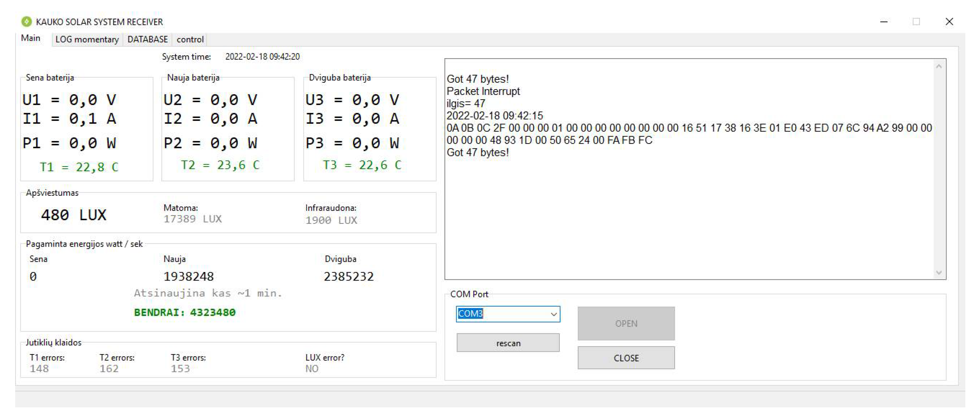Screen dimensions: 980x419
Task: Open the DATABASE tab
Action: (147, 40)
